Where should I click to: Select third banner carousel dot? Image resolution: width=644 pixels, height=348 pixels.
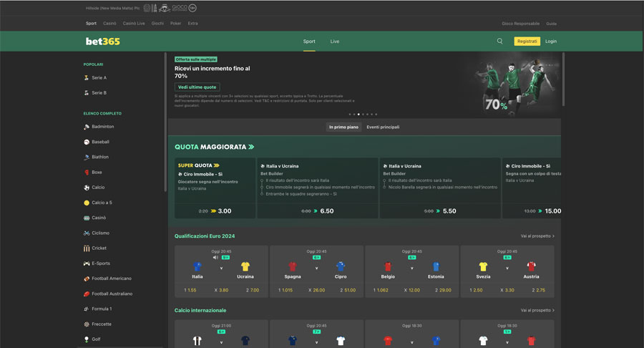[x=358, y=115]
